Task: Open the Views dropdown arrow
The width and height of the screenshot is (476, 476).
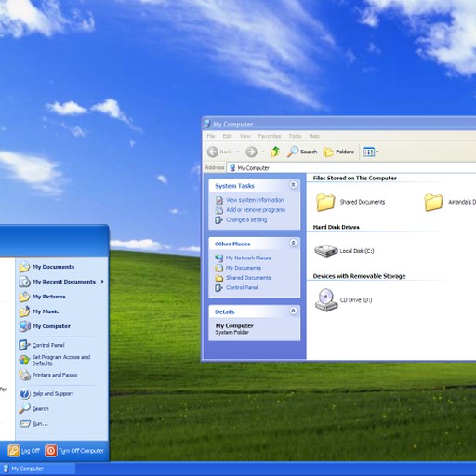Action: click(x=377, y=152)
